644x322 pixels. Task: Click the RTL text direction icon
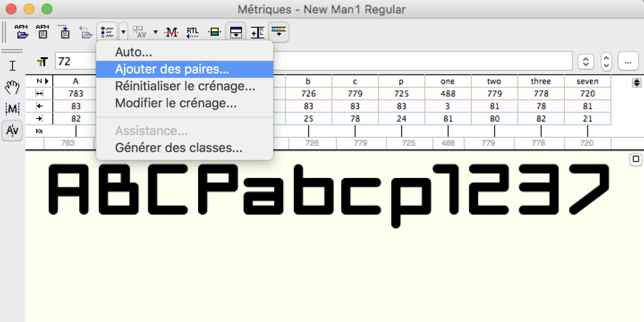pyautogui.click(x=192, y=31)
